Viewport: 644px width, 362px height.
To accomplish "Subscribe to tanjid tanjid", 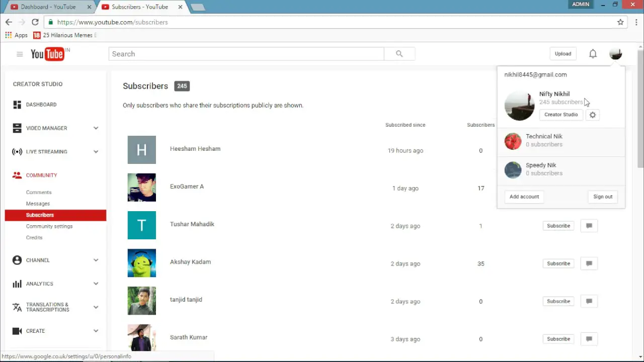I will [x=558, y=301].
